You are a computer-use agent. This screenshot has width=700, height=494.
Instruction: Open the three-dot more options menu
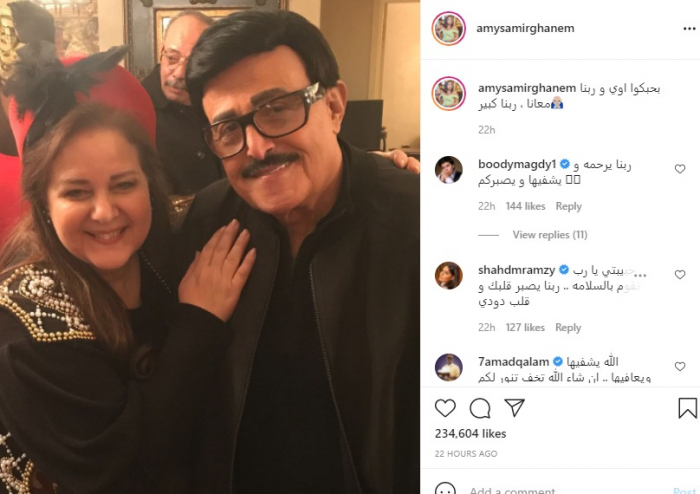tap(689, 29)
